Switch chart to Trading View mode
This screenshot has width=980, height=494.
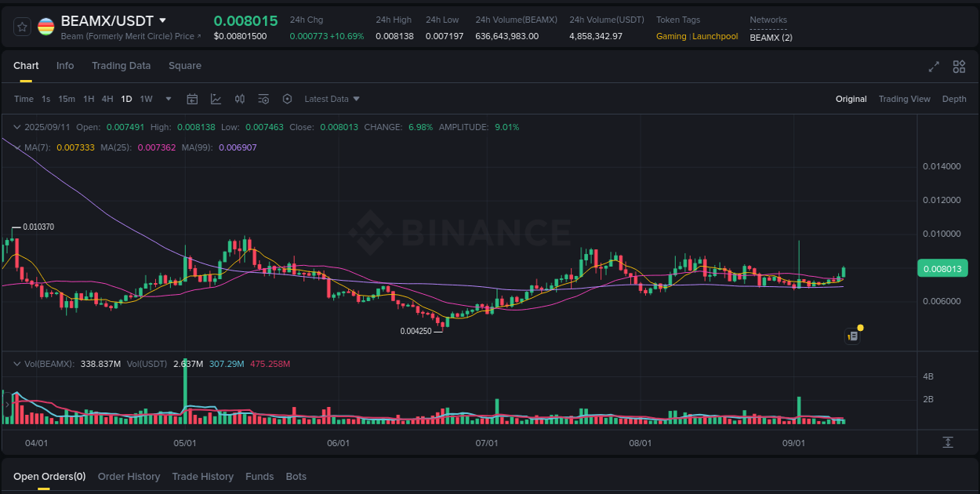(905, 99)
